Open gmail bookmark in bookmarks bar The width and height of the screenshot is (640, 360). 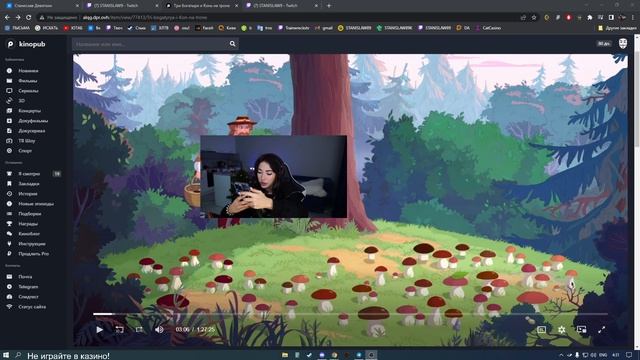point(324,28)
